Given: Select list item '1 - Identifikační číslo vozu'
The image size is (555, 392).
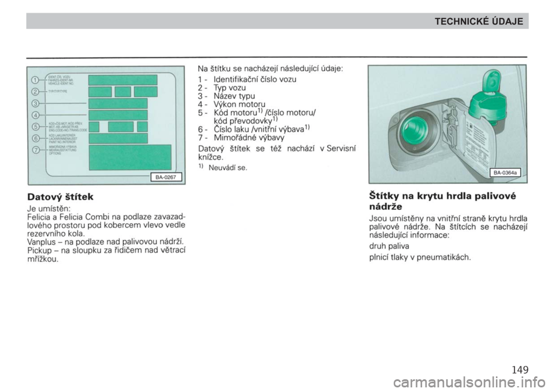Looking at the screenshot, I should pyautogui.click(x=247, y=79).
